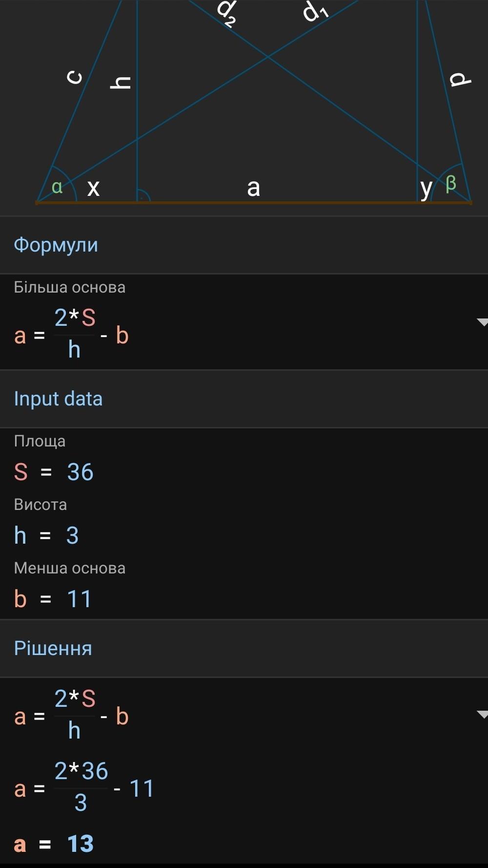The height and width of the screenshot is (868, 488).
Task: Tap side label d in diagram
Action: [460, 79]
